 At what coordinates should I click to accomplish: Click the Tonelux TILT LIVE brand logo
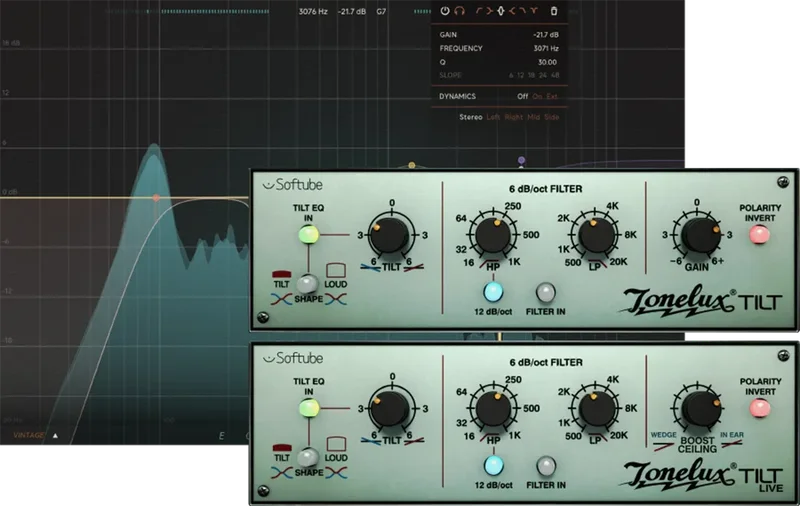click(x=700, y=475)
